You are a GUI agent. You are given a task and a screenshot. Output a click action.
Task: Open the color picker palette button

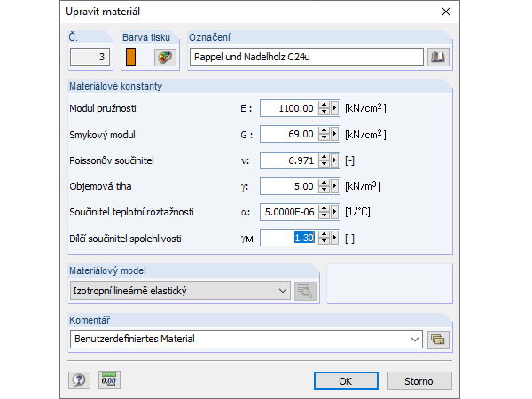tap(165, 58)
